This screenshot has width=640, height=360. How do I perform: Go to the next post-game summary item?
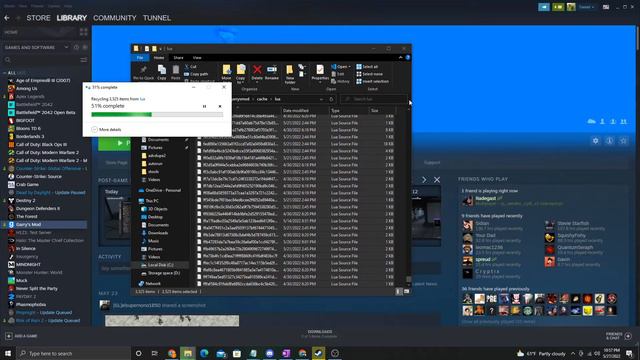(424, 180)
